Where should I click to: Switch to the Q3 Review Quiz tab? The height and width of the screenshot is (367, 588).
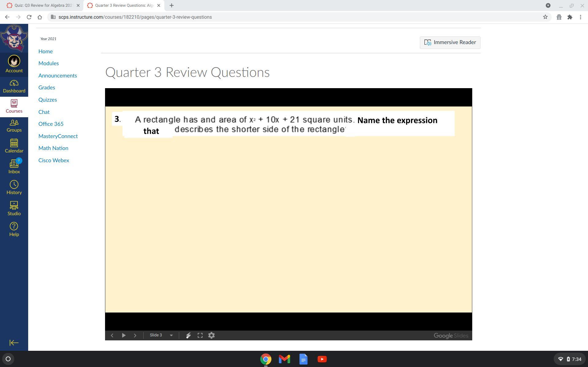(x=43, y=6)
